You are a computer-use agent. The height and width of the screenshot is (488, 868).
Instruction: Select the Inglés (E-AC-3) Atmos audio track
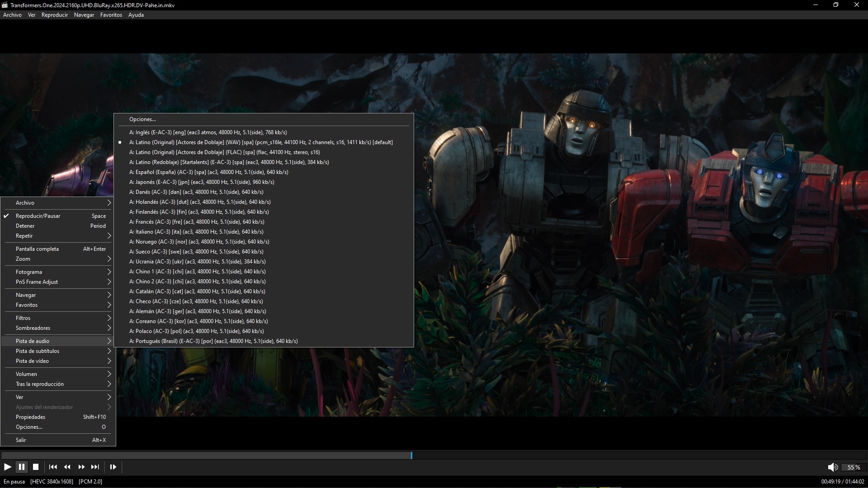pyautogui.click(x=264, y=132)
